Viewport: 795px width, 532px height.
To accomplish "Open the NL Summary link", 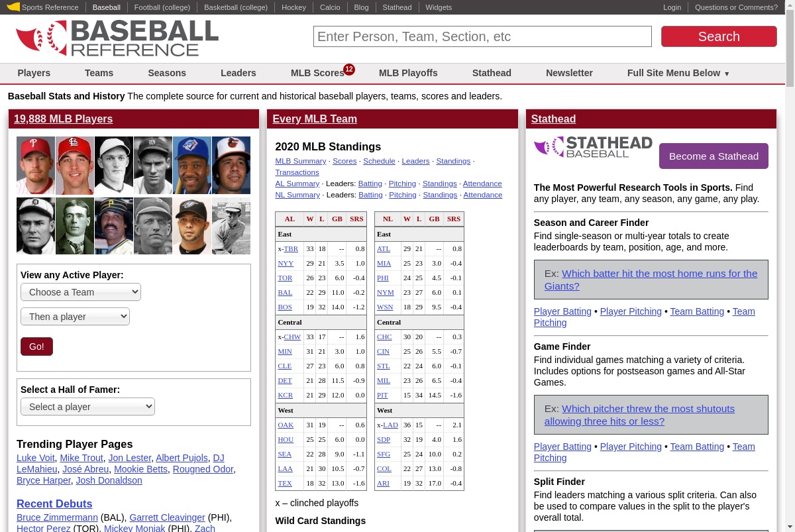I will pyautogui.click(x=297, y=195).
